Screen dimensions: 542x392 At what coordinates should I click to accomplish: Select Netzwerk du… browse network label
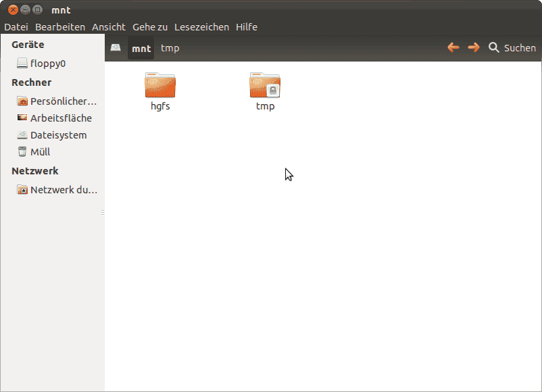64,190
